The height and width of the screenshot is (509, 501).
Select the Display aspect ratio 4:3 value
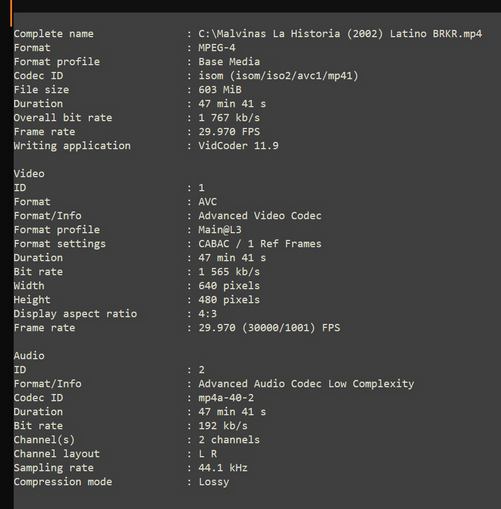click(x=207, y=314)
